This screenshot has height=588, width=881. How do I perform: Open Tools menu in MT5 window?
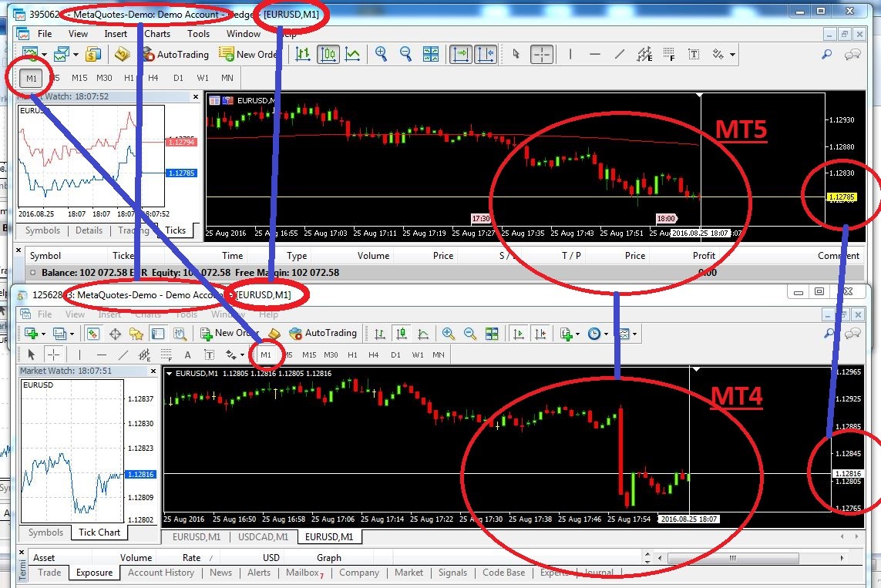(x=198, y=34)
